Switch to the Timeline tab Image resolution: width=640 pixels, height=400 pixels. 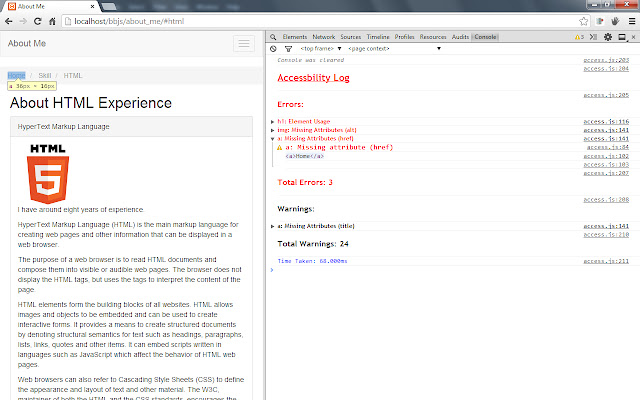tap(378, 37)
